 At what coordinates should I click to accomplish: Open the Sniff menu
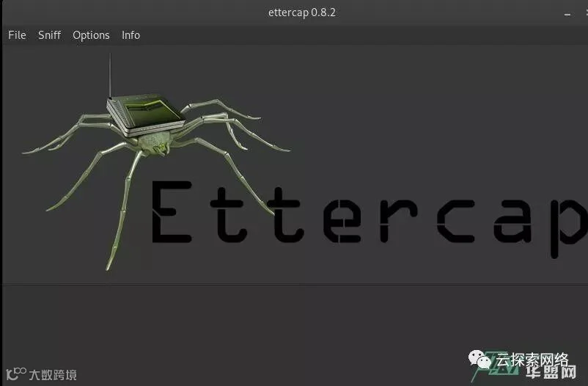(50, 35)
